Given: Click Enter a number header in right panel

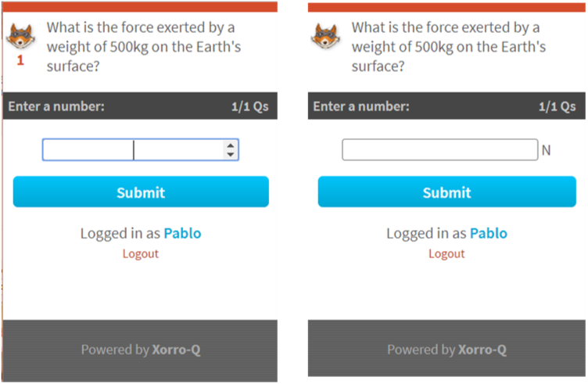Looking at the screenshot, I should pos(361,106).
